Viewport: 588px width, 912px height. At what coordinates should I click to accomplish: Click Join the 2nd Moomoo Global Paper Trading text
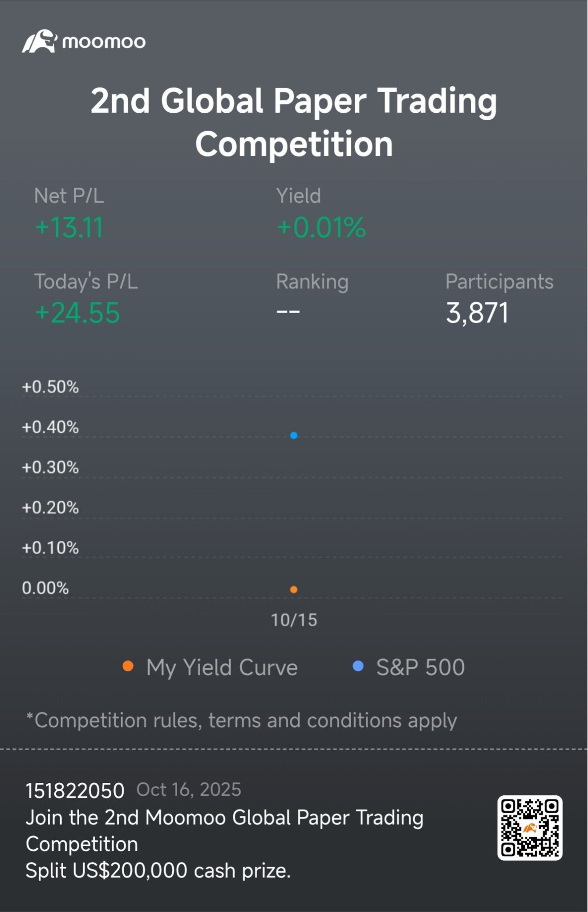point(224,818)
